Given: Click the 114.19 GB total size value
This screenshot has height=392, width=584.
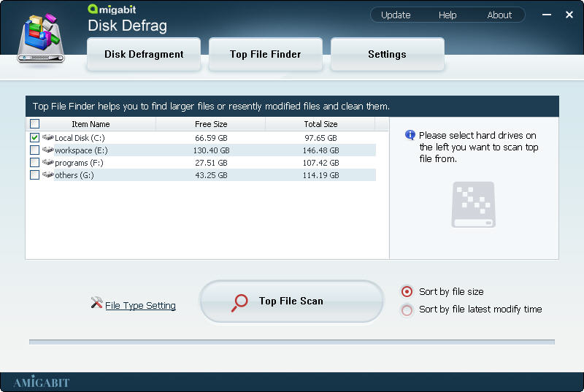Looking at the screenshot, I should [320, 175].
